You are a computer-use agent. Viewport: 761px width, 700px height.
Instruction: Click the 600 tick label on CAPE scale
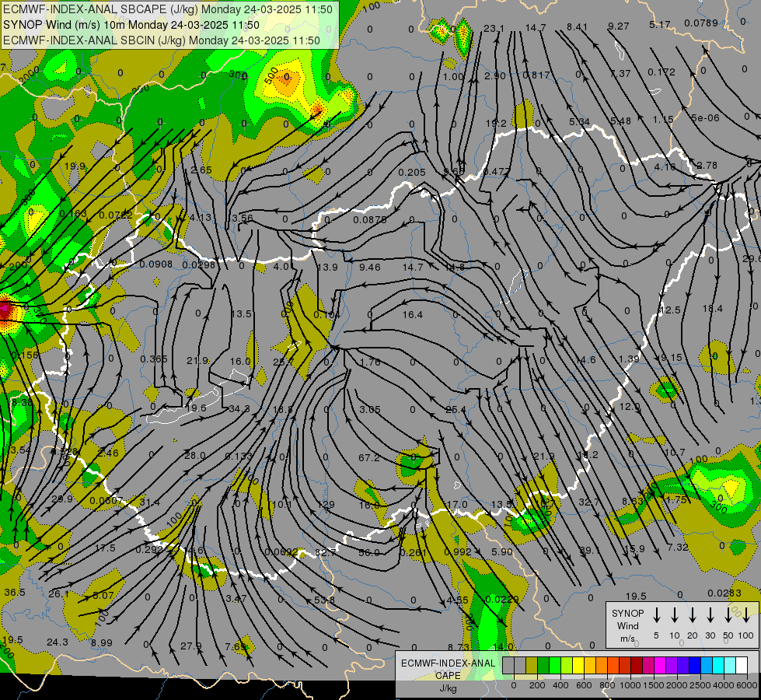tap(584, 685)
